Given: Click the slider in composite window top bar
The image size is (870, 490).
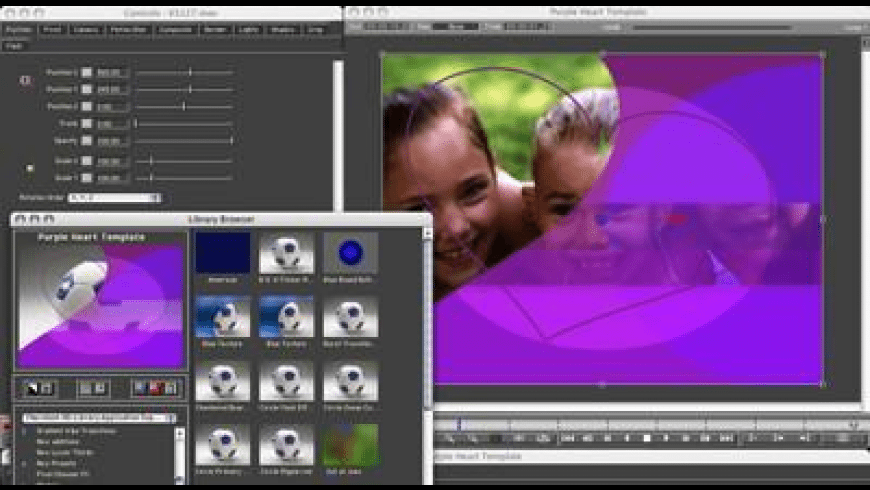Looking at the screenshot, I should click(x=712, y=27).
